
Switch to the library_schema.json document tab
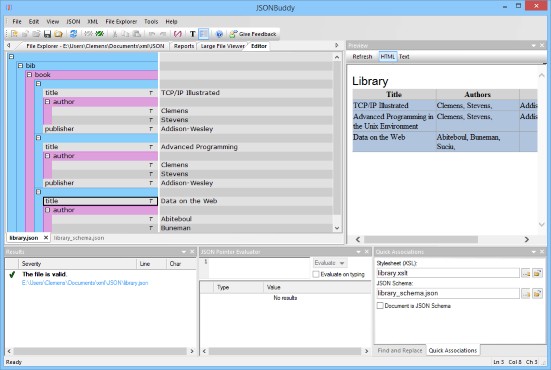point(79,238)
